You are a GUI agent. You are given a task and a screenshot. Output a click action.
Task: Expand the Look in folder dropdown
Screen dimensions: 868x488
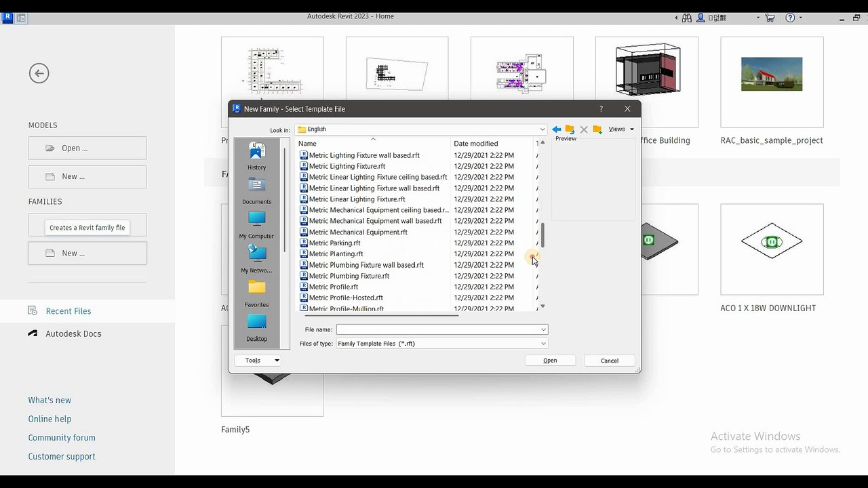[542, 129]
